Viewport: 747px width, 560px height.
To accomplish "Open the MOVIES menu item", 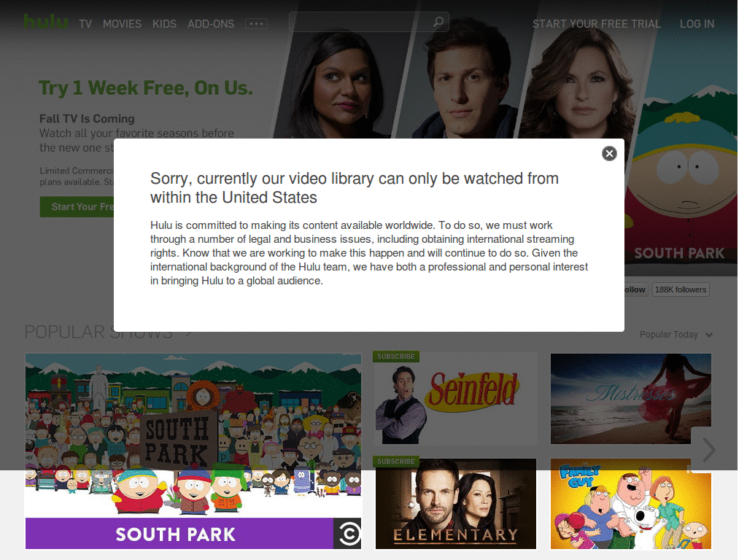I will [x=122, y=23].
